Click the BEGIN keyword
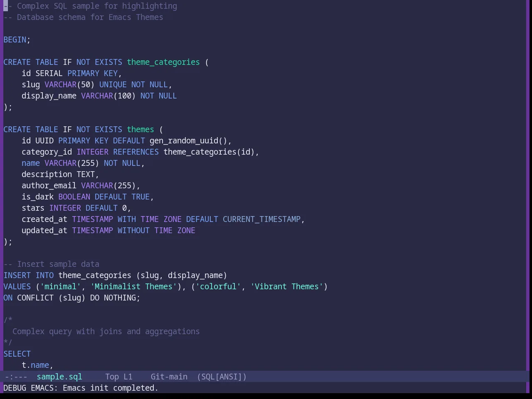 click(15, 39)
